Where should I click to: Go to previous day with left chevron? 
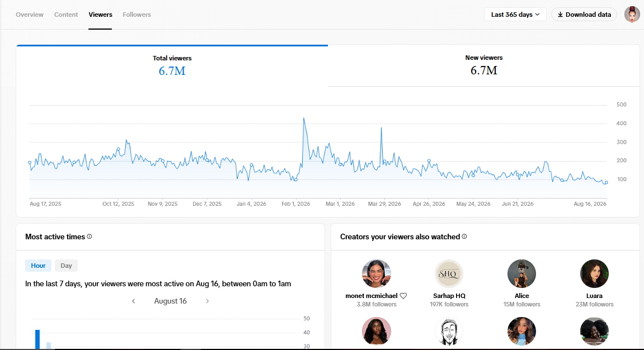(x=134, y=301)
